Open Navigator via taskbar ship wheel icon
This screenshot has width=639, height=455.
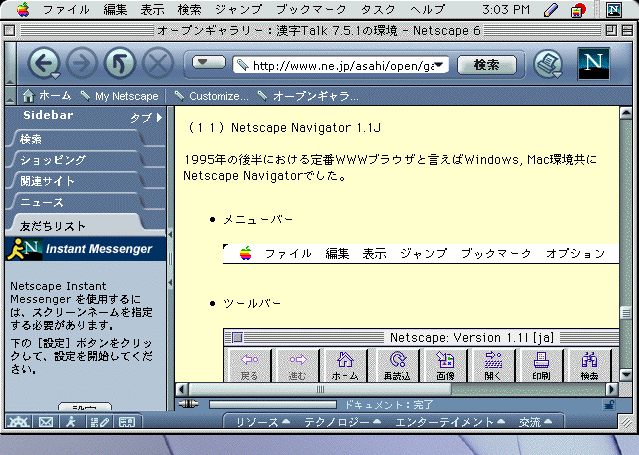pos(18,422)
